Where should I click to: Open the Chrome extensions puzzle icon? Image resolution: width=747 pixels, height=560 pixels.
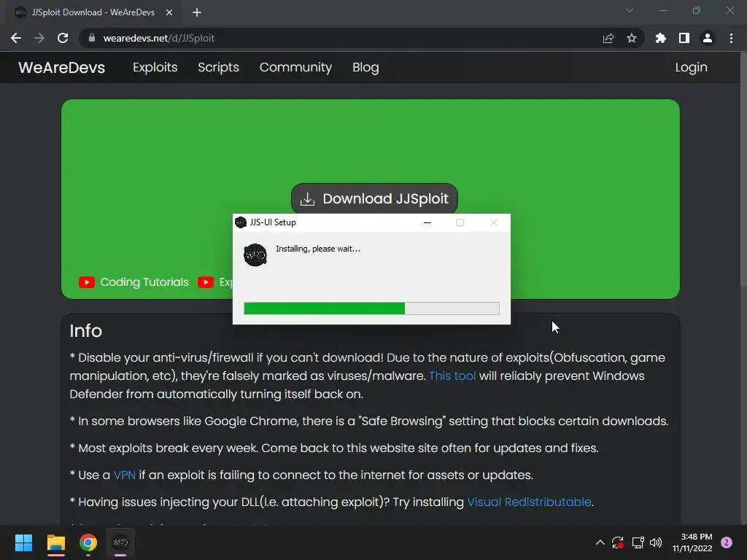[661, 38]
